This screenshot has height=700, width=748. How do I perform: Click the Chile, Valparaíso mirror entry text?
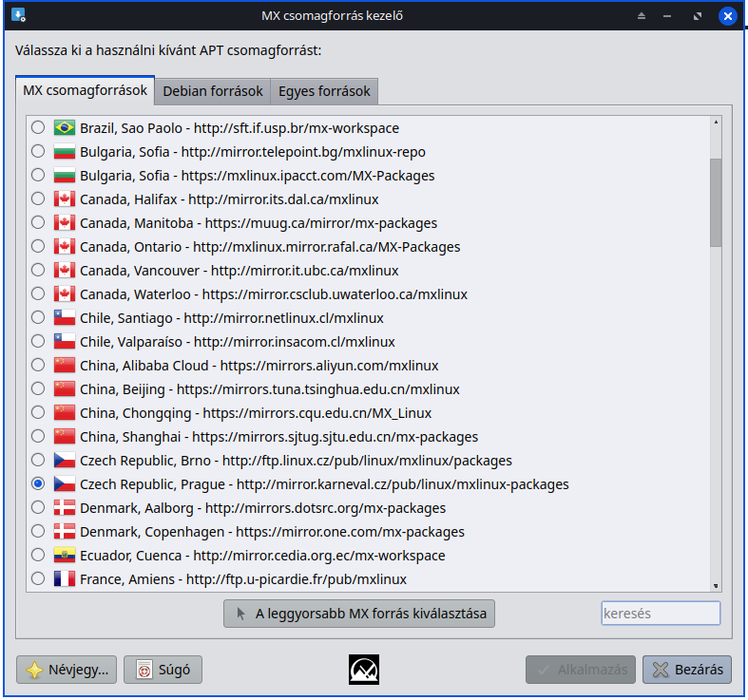click(238, 341)
